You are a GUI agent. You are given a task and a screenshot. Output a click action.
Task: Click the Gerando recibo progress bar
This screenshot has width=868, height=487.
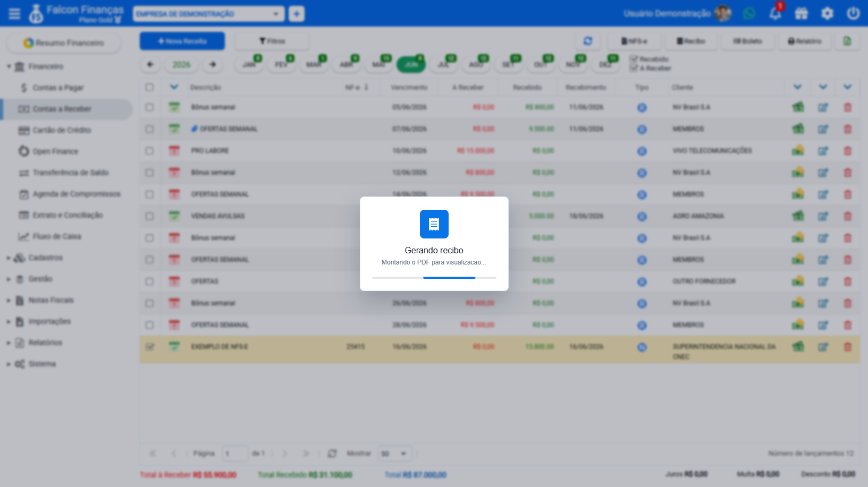pos(434,277)
